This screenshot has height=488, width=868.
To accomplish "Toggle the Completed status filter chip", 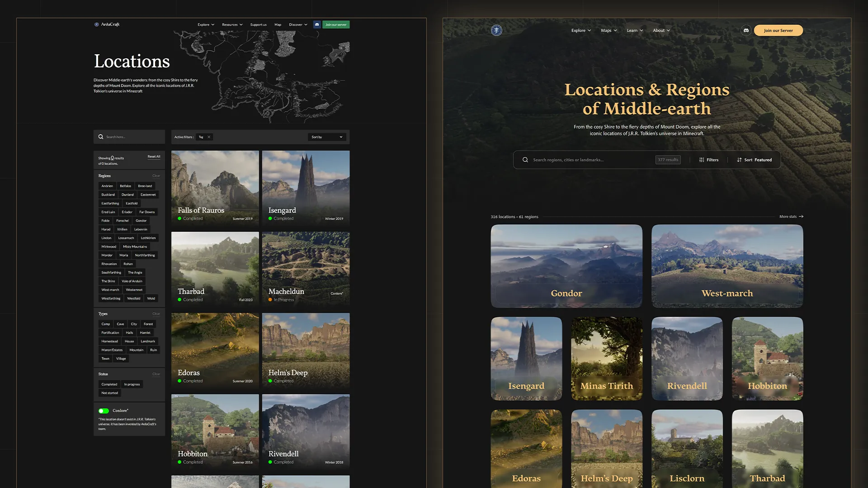I will coord(109,384).
